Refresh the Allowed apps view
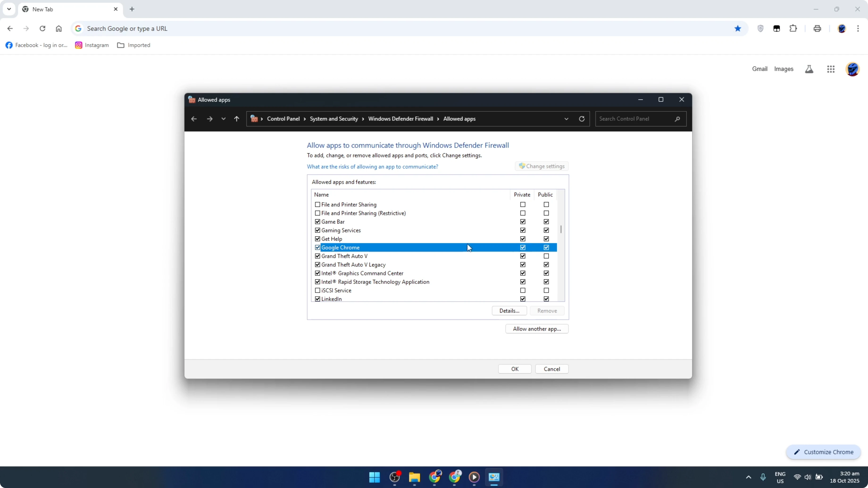 click(582, 119)
